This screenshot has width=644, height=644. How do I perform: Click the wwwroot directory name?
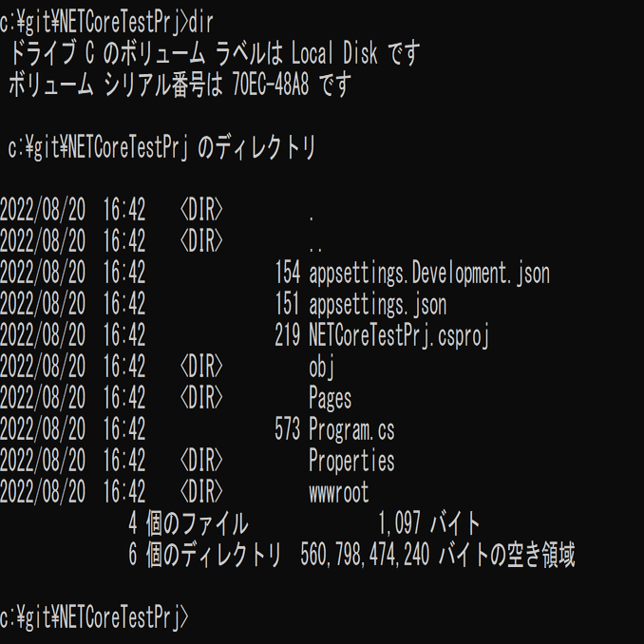click(338, 492)
